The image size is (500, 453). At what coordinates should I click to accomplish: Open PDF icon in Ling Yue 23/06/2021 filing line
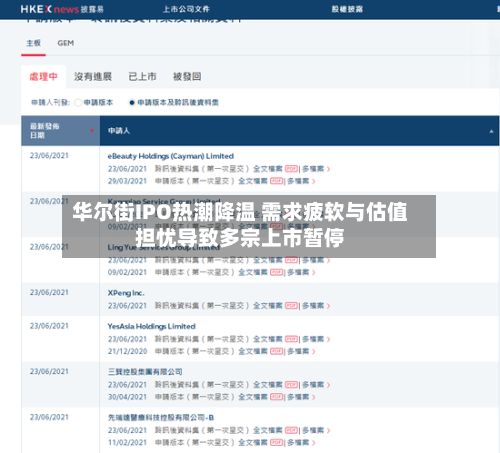point(291,260)
